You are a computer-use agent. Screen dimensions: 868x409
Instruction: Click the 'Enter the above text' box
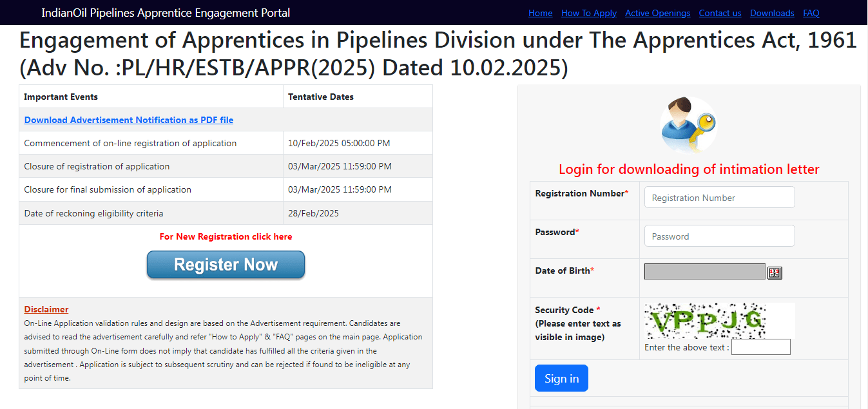click(760, 347)
